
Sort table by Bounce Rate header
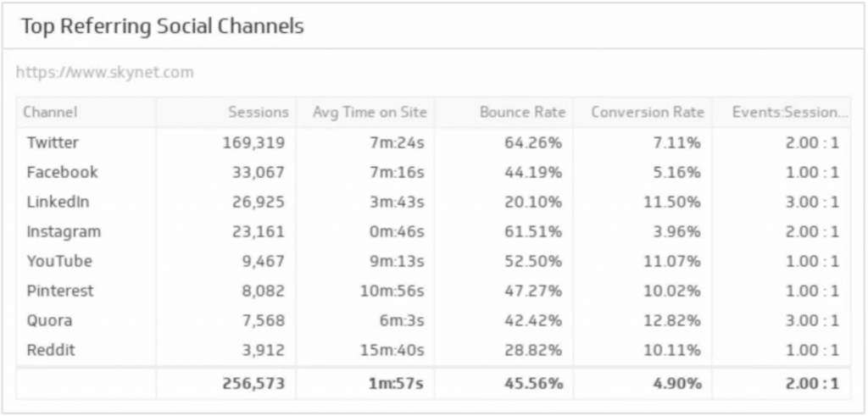point(522,113)
